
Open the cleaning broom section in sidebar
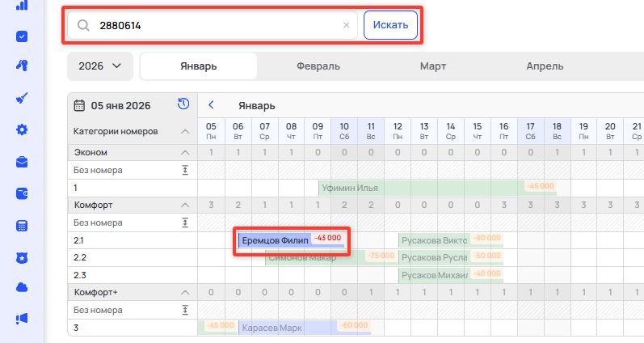(x=22, y=98)
